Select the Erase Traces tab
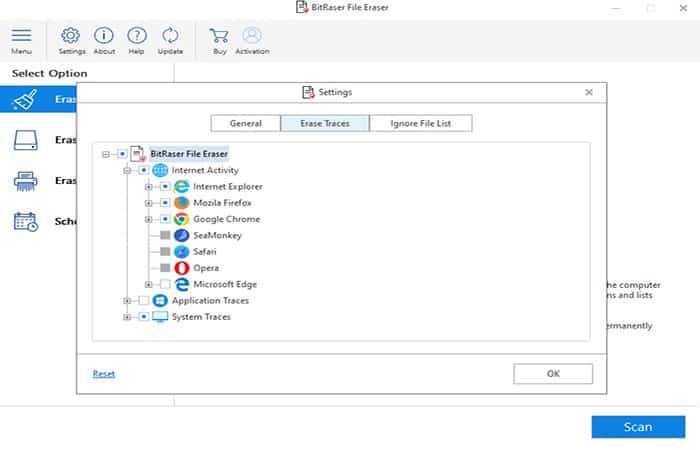 325,123
